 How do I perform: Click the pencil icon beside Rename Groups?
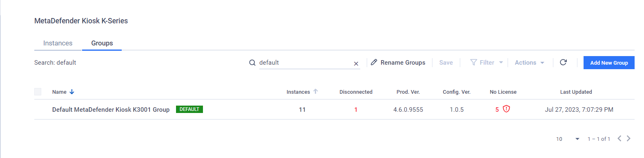(x=374, y=62)
